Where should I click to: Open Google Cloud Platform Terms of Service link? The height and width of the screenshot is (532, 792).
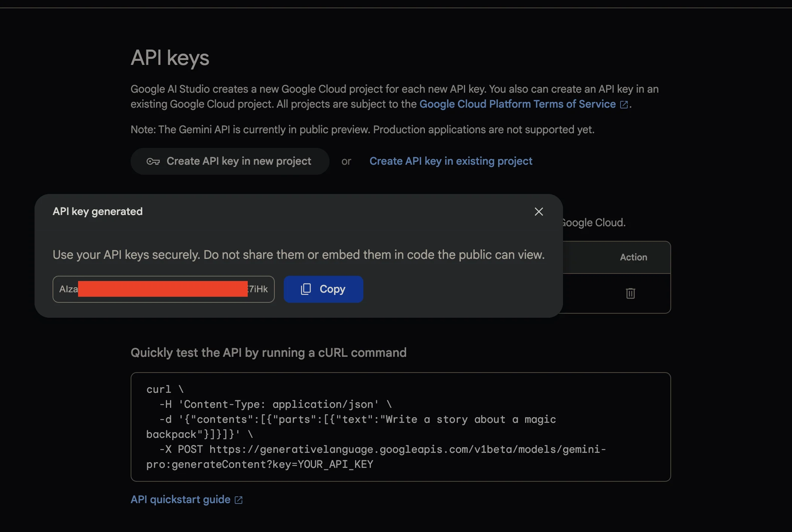point(524,104)
